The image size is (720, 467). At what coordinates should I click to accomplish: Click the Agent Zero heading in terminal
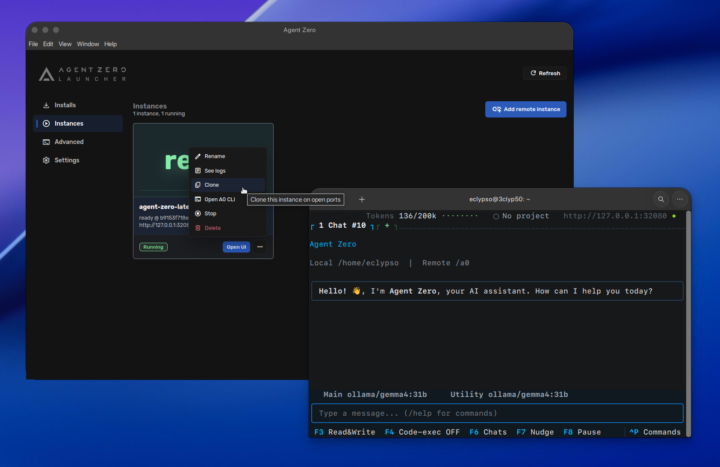pyautogui.click(x=333, y=244)
